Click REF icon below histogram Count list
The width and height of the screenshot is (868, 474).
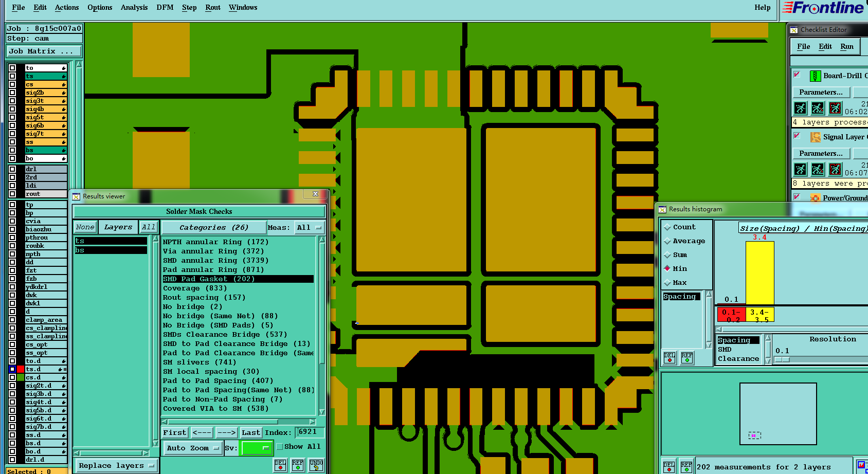click(687, 358)
